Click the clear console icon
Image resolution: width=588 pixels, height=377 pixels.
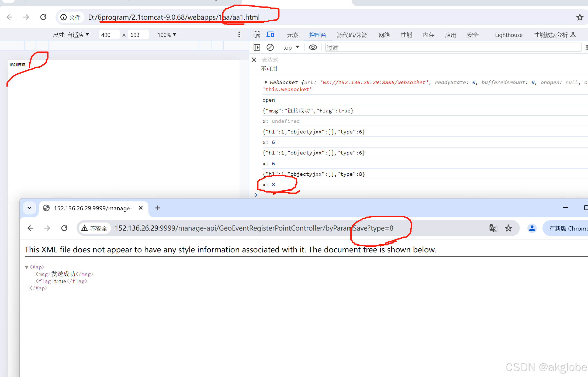[x=270, y=47]
